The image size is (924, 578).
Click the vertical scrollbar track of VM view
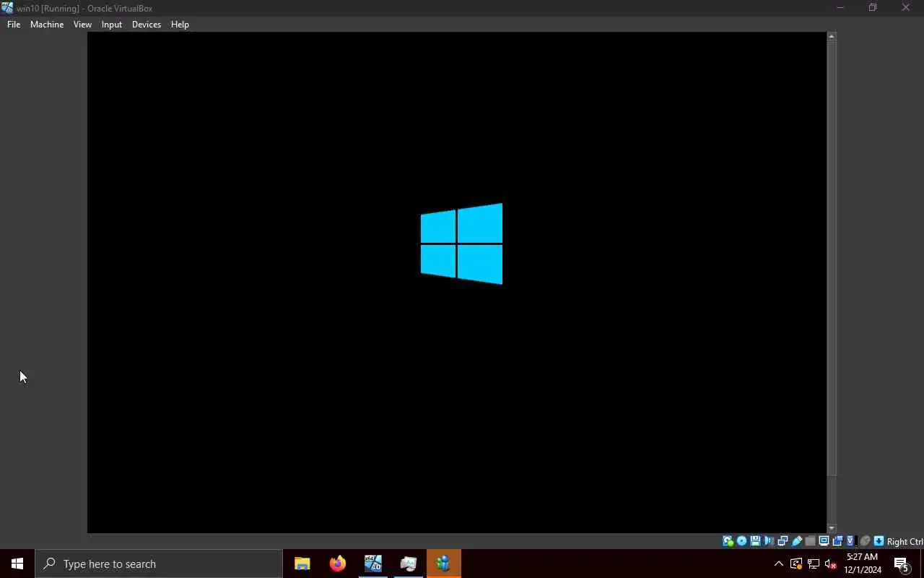(832, 282)
